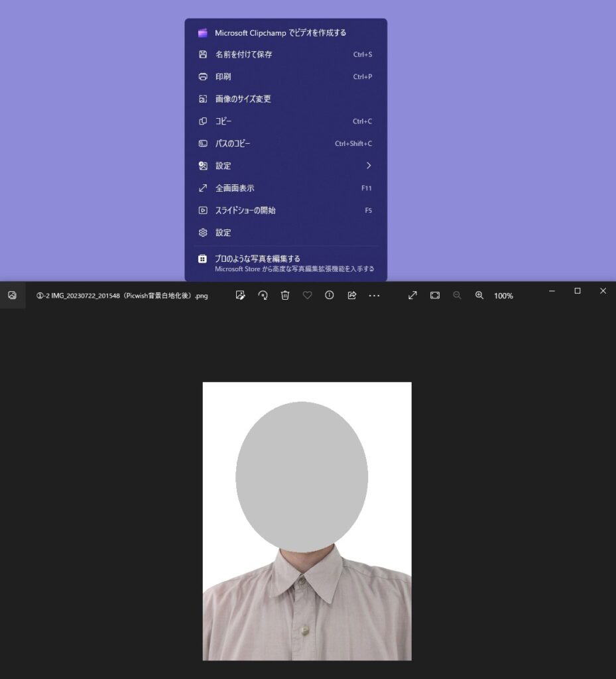Delete the photo with the trash icon
Screen dimensions: 616x679
285,295
